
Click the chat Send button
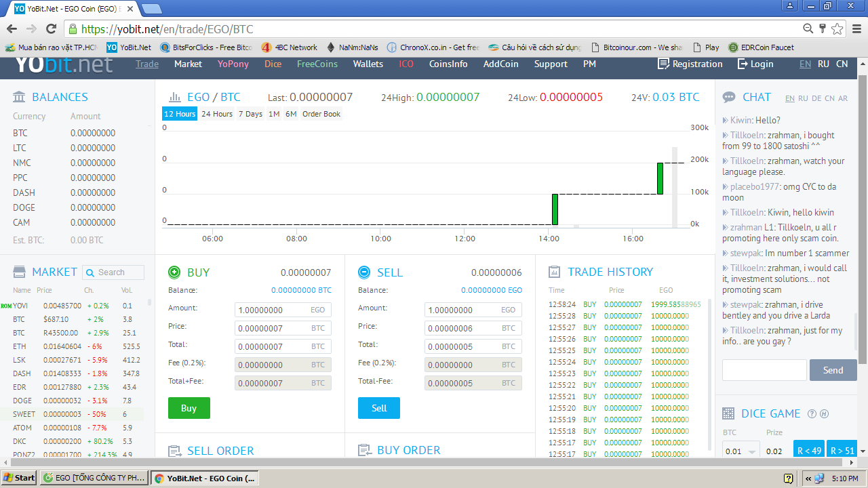833,370
